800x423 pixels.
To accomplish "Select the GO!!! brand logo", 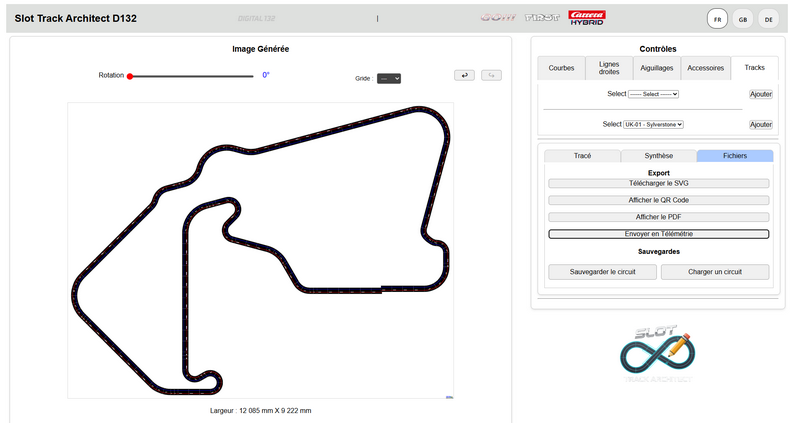I will (x=498, y=18).
